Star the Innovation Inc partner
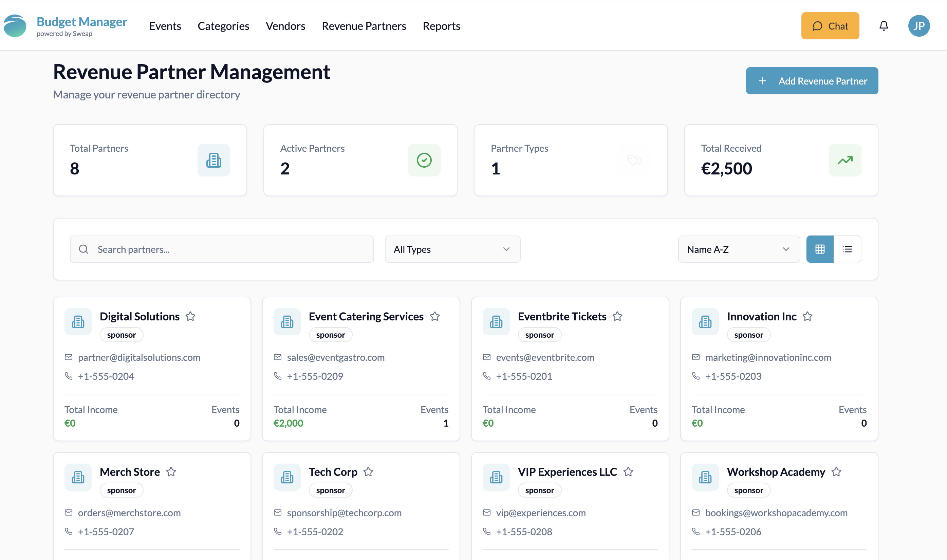947x560 pixels. pyautogui.click(x=807, y=316)
